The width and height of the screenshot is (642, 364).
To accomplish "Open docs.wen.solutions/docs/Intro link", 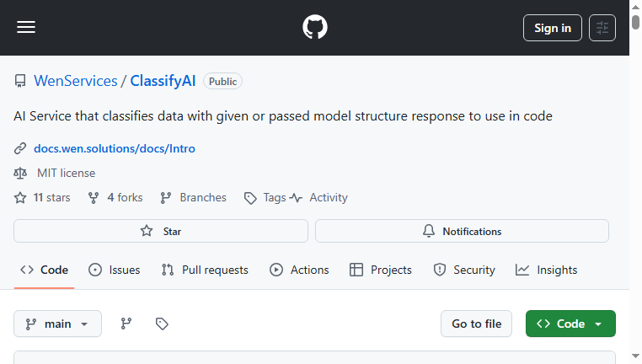I will (x=115, y=148).
